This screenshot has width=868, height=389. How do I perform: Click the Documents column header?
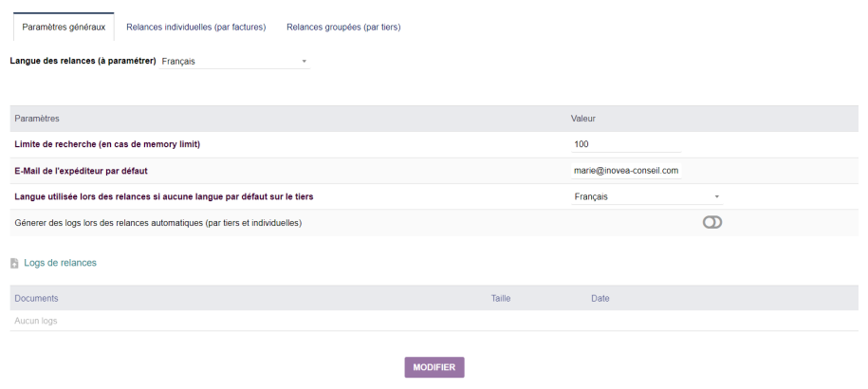37,298
